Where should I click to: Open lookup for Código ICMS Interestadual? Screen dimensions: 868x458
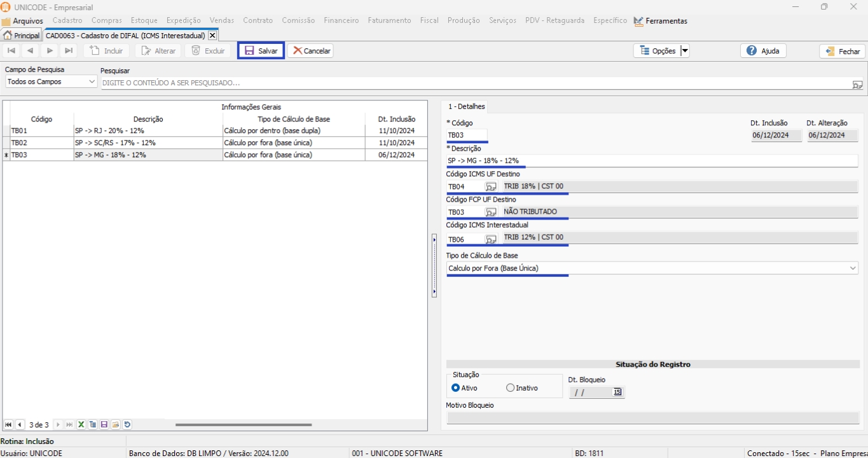coord(491,240)
